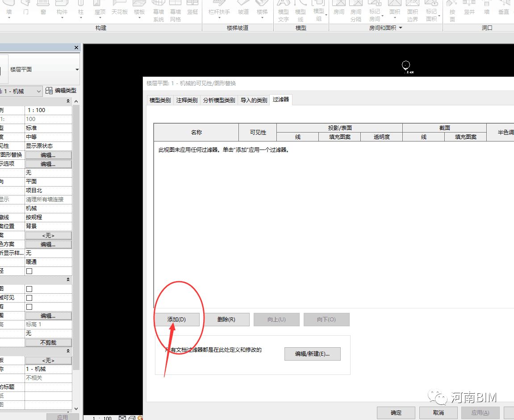Select the 构件 component tool
The width and height of the screenshot is (514, 420).
tap(62, 10)
